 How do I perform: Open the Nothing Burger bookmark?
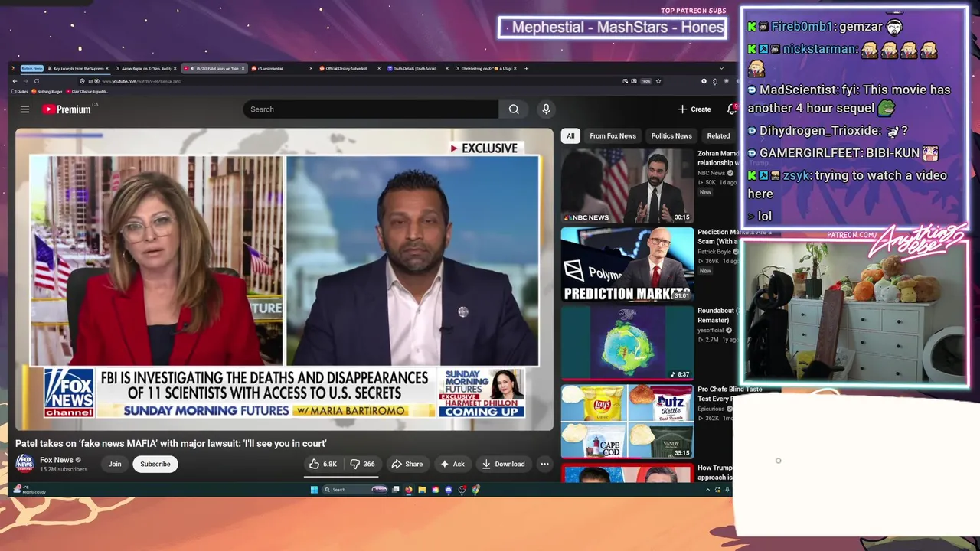tap(47, 91)
